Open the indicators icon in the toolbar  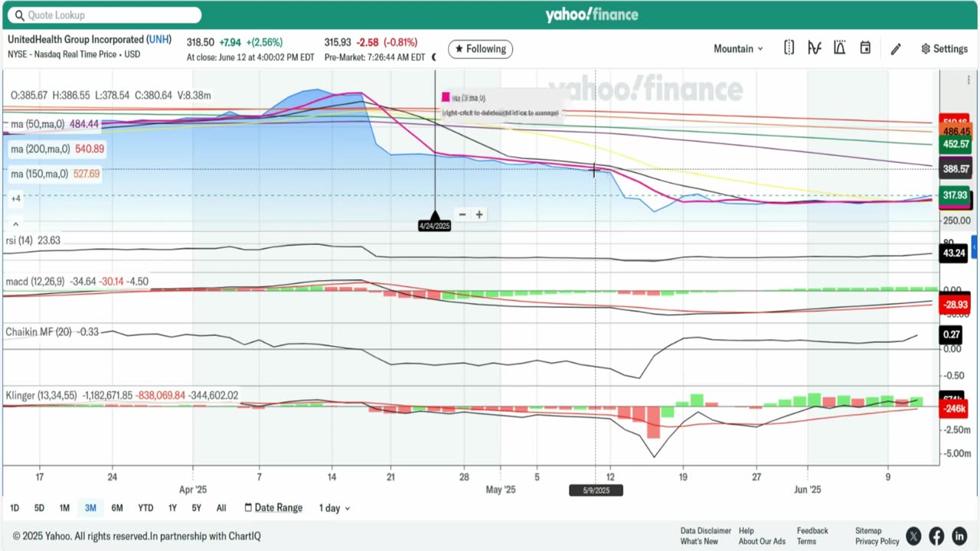[815, 48]
